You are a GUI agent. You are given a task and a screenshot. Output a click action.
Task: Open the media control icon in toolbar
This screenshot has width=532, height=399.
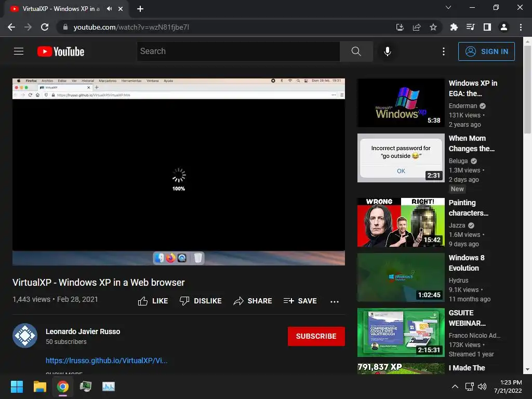[470, 27]
